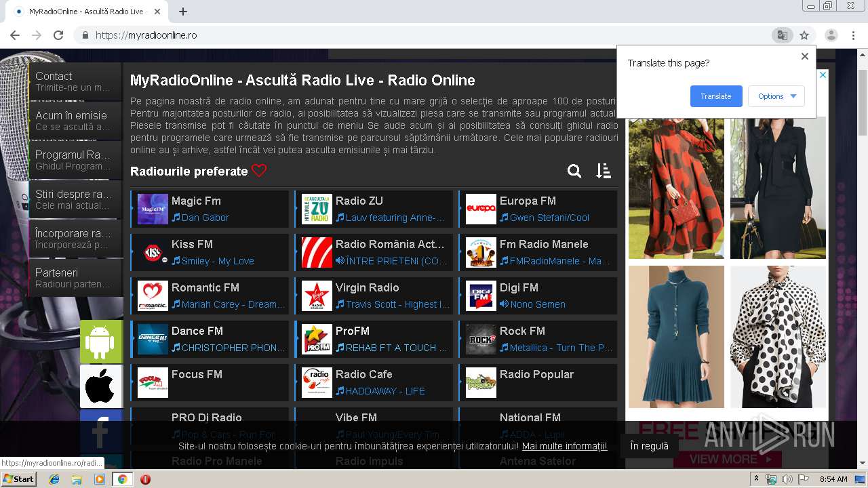Click the Chrome taskbar icon
Viewport: 868px width, 488px height.
[122, 479]
